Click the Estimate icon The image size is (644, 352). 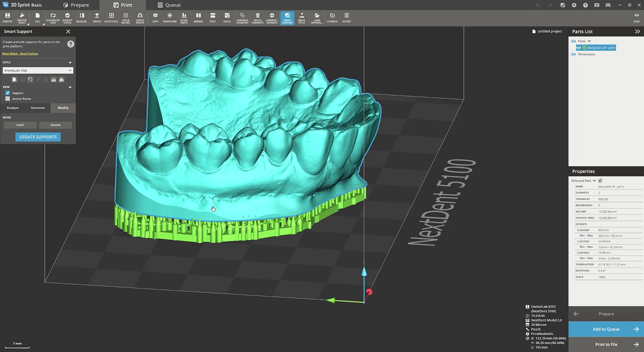point(332,18)
